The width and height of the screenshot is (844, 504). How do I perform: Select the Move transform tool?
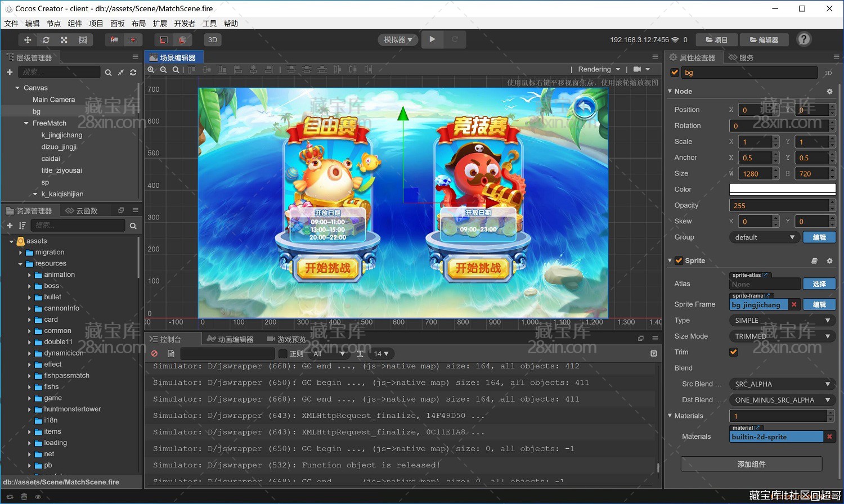coord(28,40)
